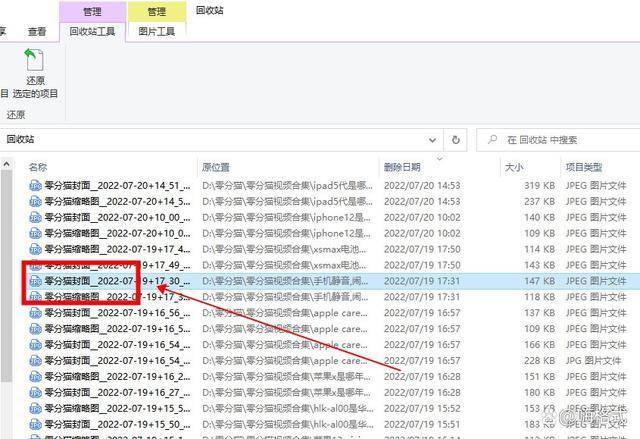Viewport: 640px width, 439px height.
Task: Select JPEG icon of 零分猫缩略图_2022-07-19+17_4 file
Action: pyautogui.click(x=36, y=249)
